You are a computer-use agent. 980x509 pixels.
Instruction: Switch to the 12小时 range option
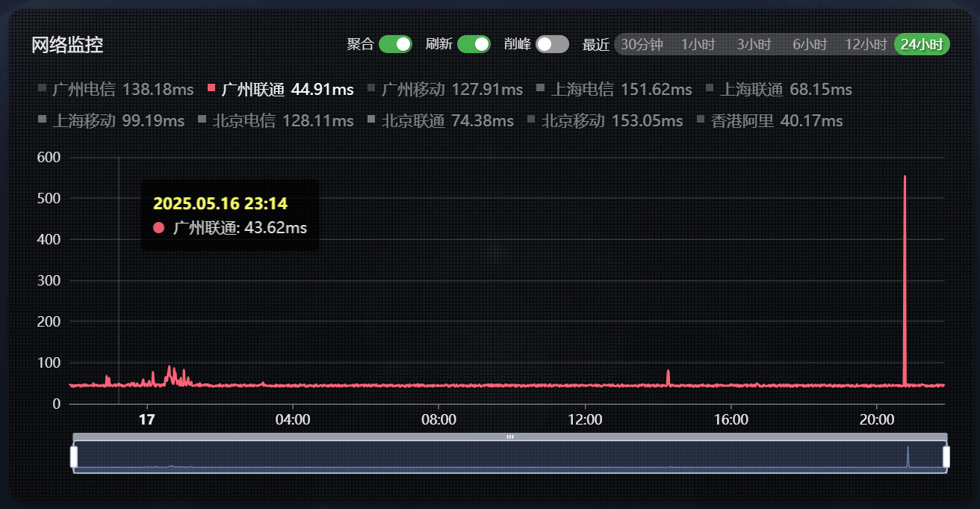(866, 45)
